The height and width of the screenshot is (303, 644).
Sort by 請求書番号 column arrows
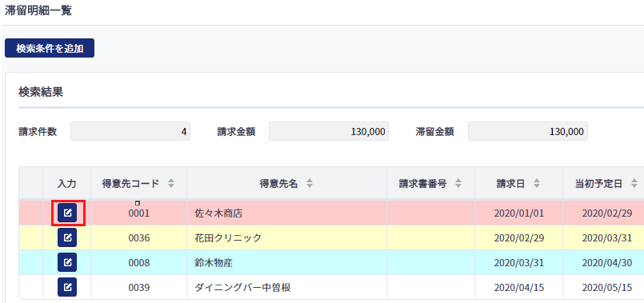[458, 184]
